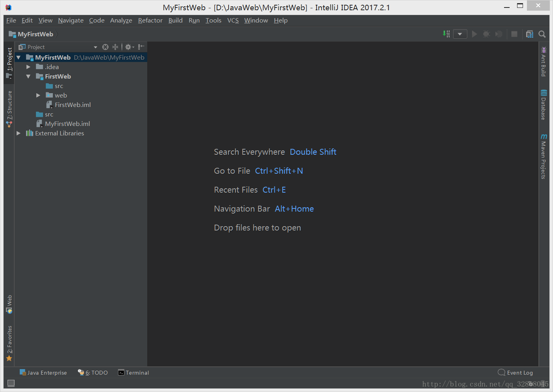553x392 pixels.
Task: Open the Project panel gear settings
Action: point(129,47)
